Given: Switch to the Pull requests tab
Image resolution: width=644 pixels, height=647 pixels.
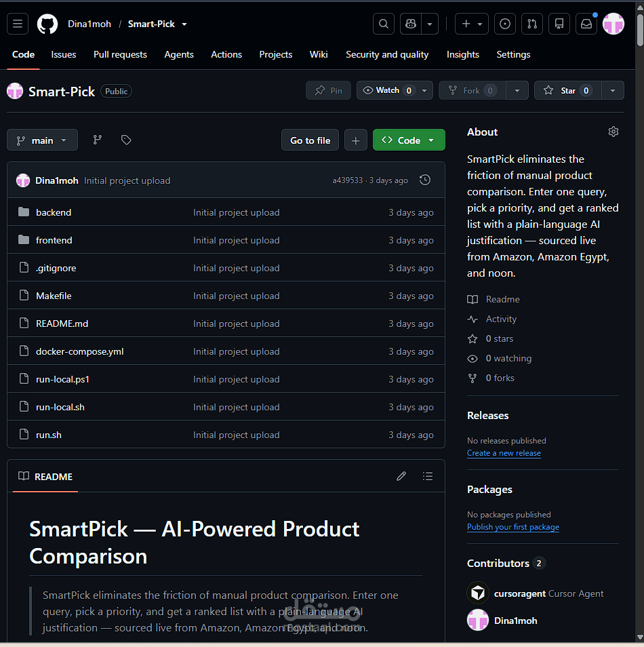Looking at the screenshot, I should (x=120, y=54).
